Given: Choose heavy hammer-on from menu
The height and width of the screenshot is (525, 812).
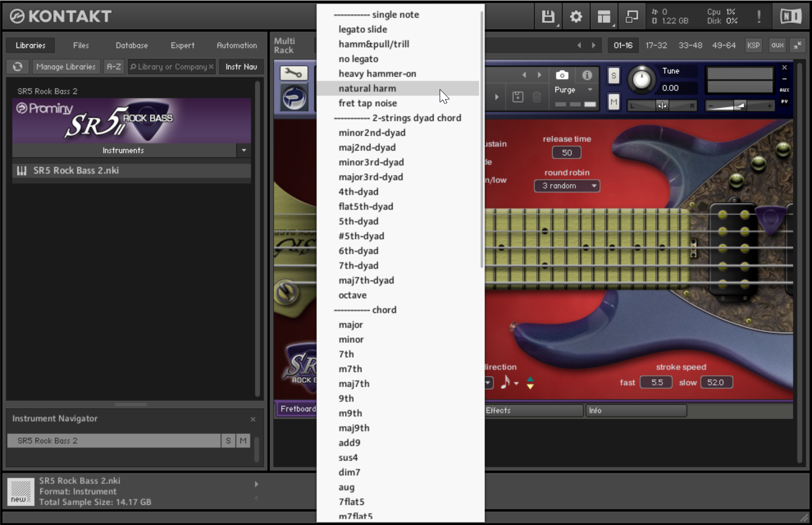Looking at the screenshot, I should click(x=398, y=73).
